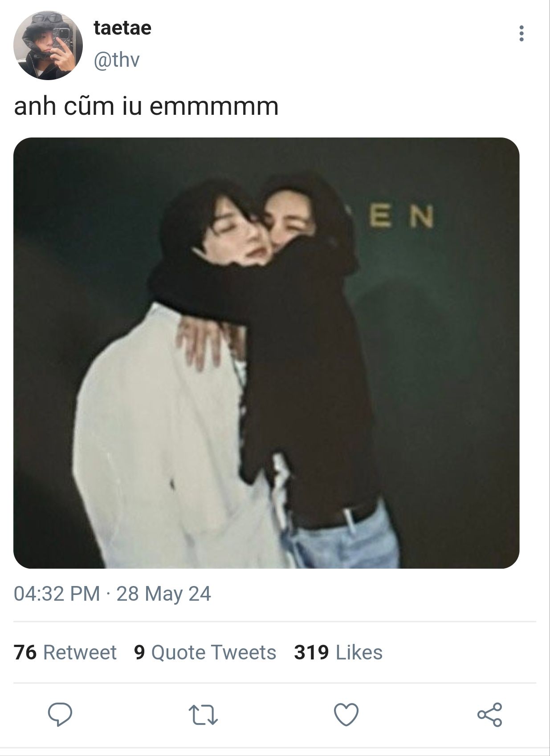The width and height of the screenshot is (550, 756).
Task: Show the 319 Likes list
Action: (x=338, y=652)
